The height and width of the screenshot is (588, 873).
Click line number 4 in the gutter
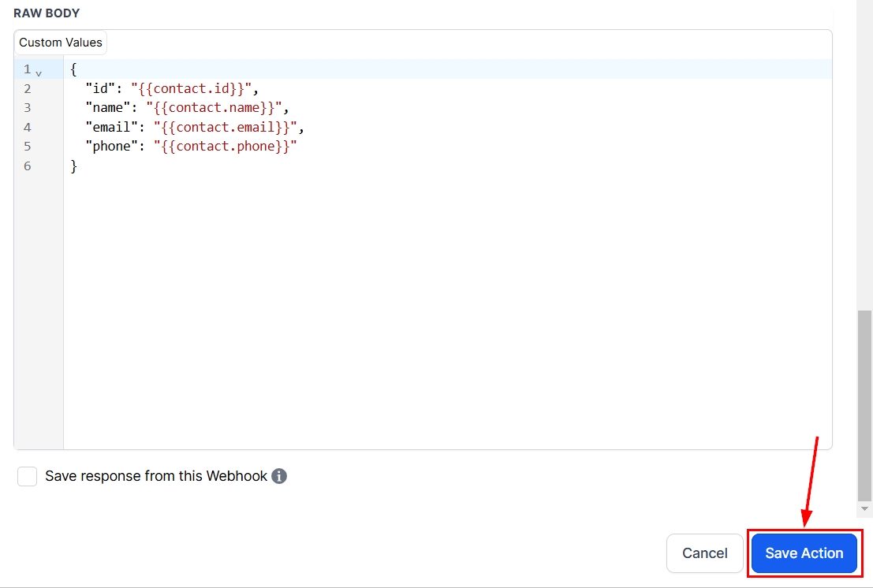(28, 127)
